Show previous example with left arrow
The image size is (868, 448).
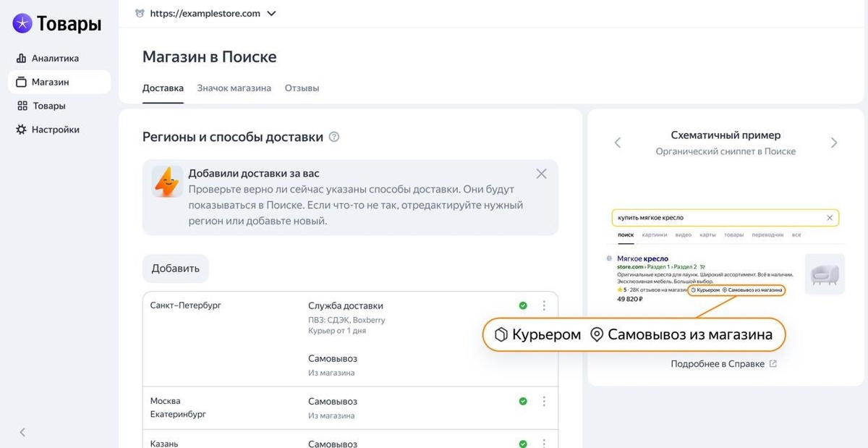click(x=618, y=143)
